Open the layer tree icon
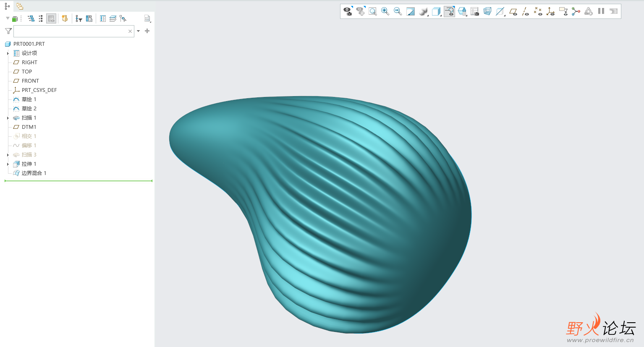 pyautogui.click(x=113, y=18)
